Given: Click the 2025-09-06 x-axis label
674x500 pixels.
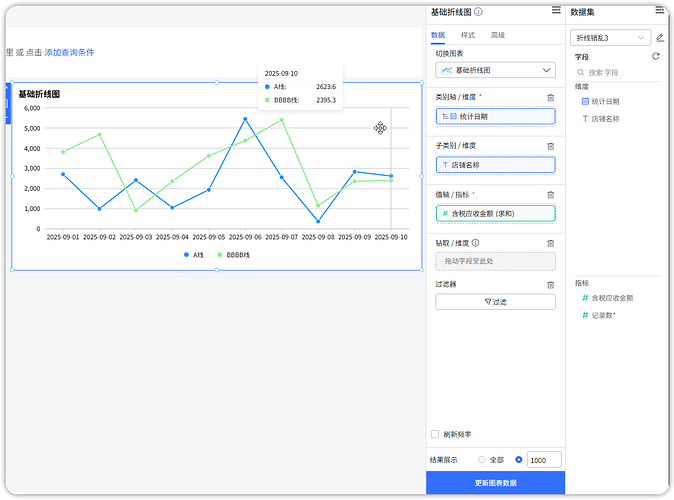Looking at the screenshot, I should (245, 237).
